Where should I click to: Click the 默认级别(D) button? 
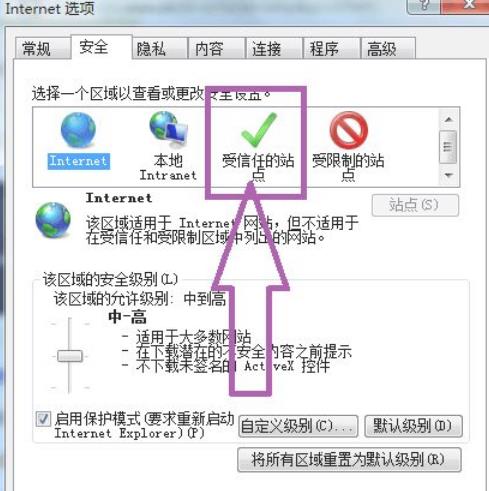click(x=413, y=426)
